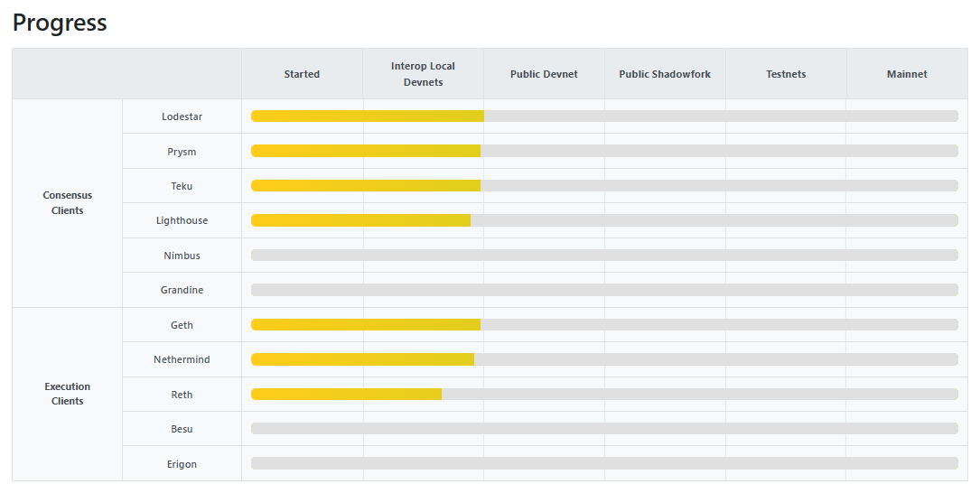
Task: Click the Reth progress bar
Action: point(603,395)
